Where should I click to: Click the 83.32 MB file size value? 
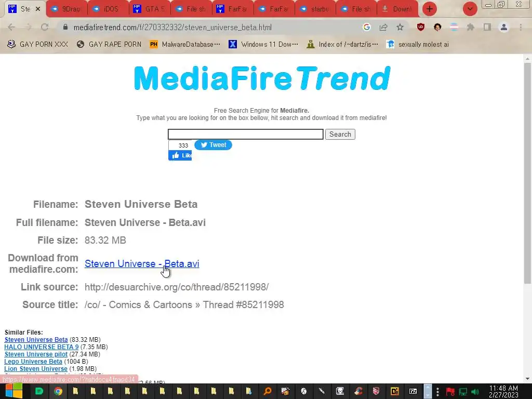point(105,240)
